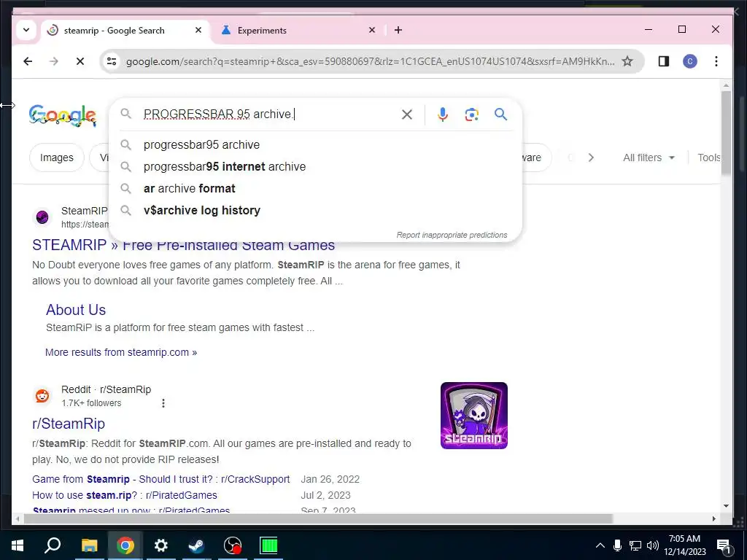Click the horizontal scrollbar thumb
This screenshot has width=747, height=560.
click(318, 518)
